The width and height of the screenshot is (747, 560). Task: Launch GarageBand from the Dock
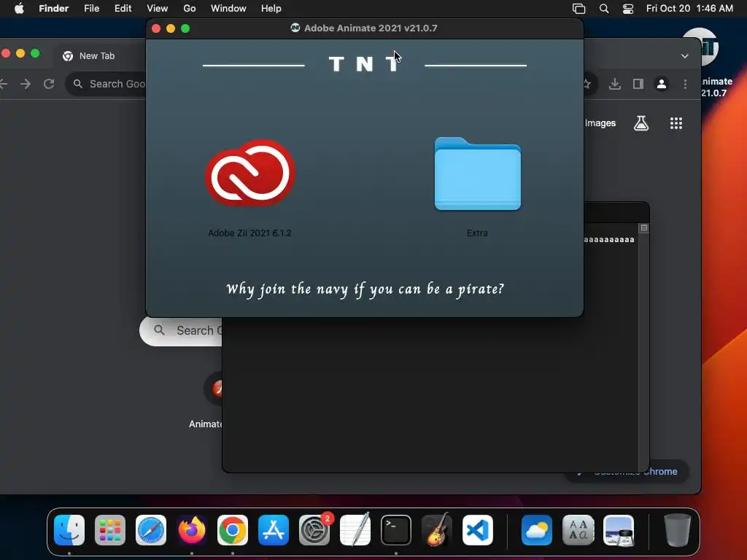click(437, 530)
